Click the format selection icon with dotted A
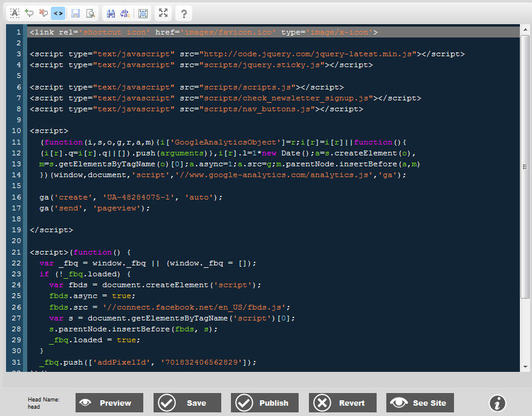This screenshot has height=416, width=532. click(x=15, y=13)
